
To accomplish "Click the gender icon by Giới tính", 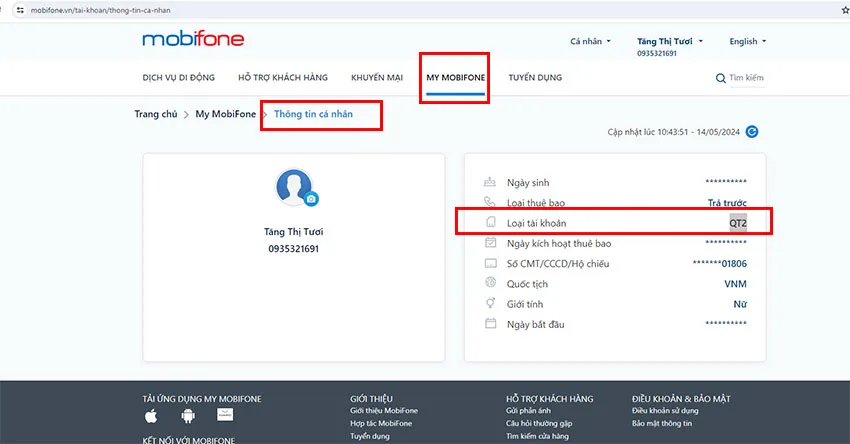I will [491, 303].
